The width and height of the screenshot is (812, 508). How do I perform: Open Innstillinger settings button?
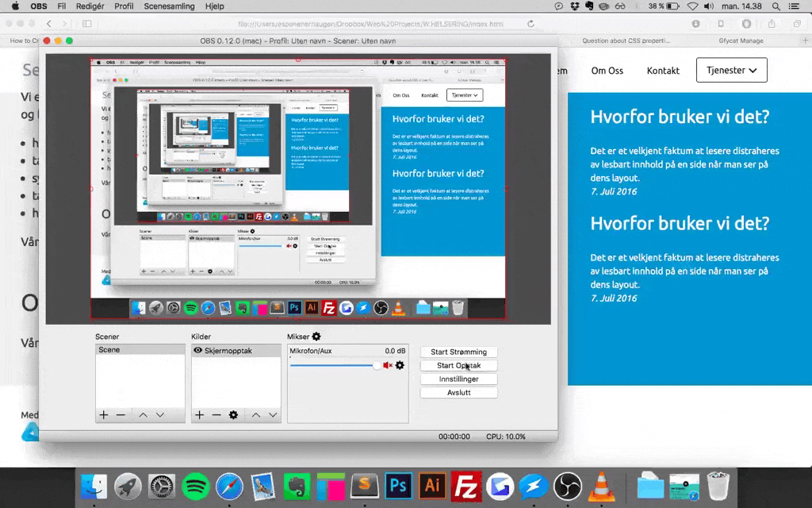click(458, 379)
